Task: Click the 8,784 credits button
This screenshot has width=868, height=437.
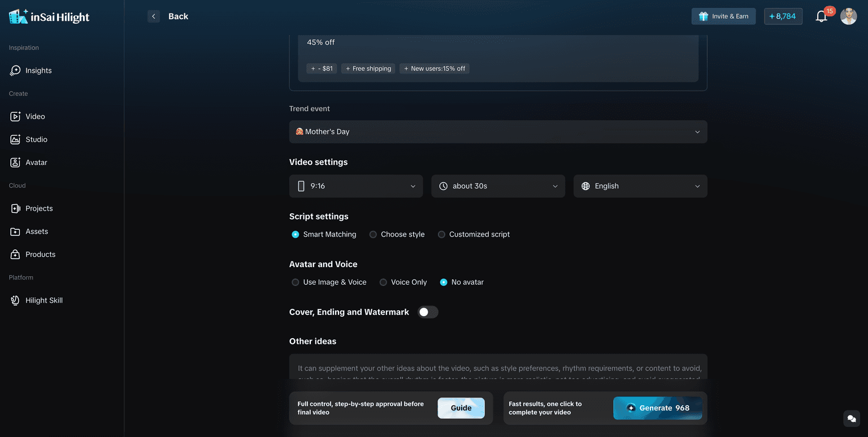Action: coord(783,16)
